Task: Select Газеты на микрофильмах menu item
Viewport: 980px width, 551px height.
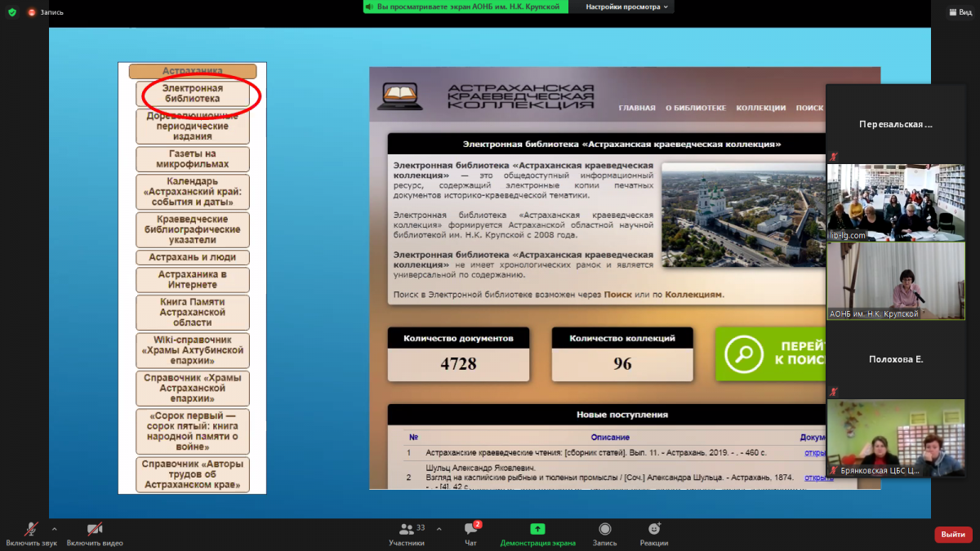Action: pos(193,159)
